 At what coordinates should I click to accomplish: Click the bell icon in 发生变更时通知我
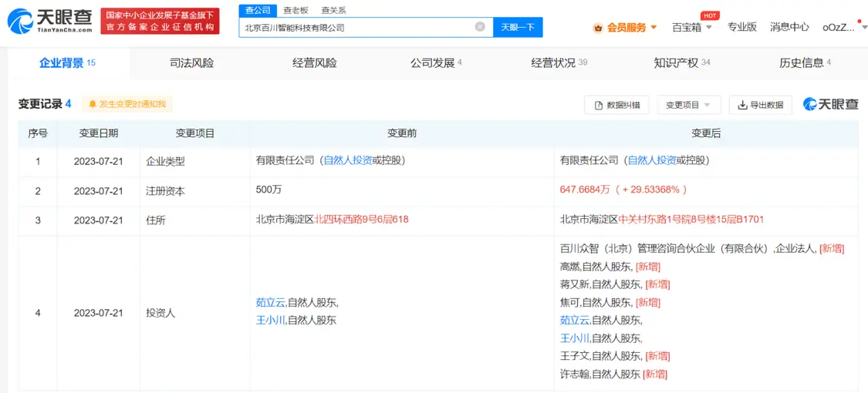point(91,104)
